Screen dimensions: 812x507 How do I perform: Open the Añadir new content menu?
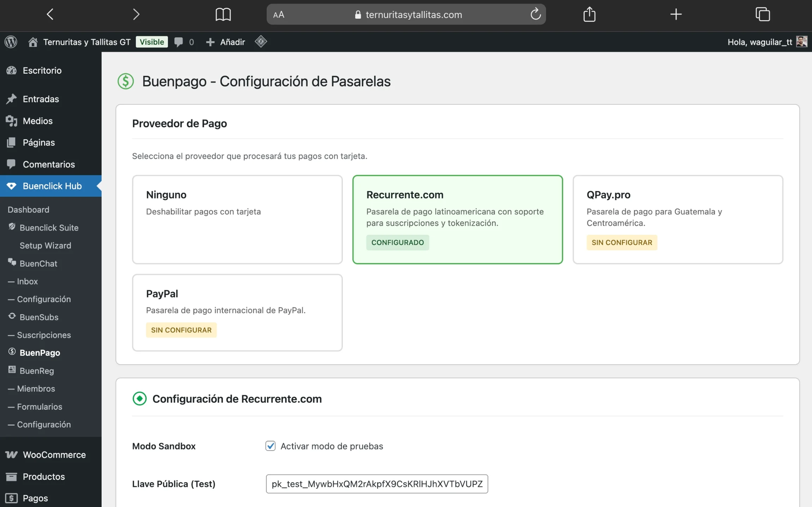click(226, 42)
